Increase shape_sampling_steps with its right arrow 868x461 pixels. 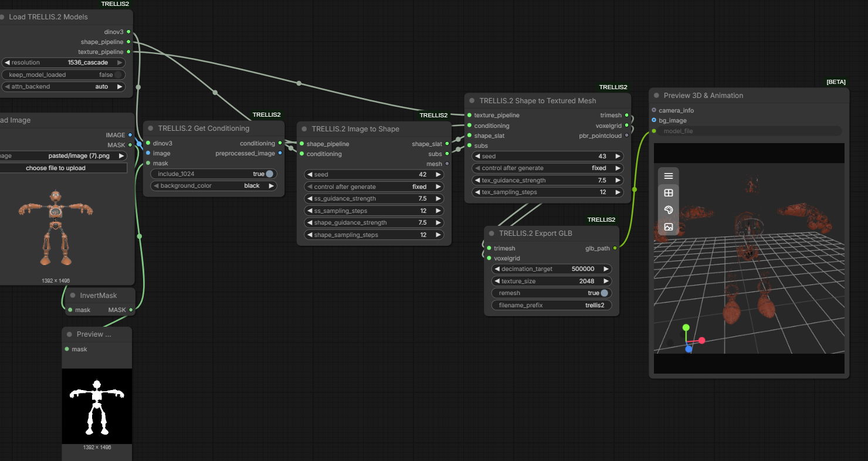coord(438,235)
